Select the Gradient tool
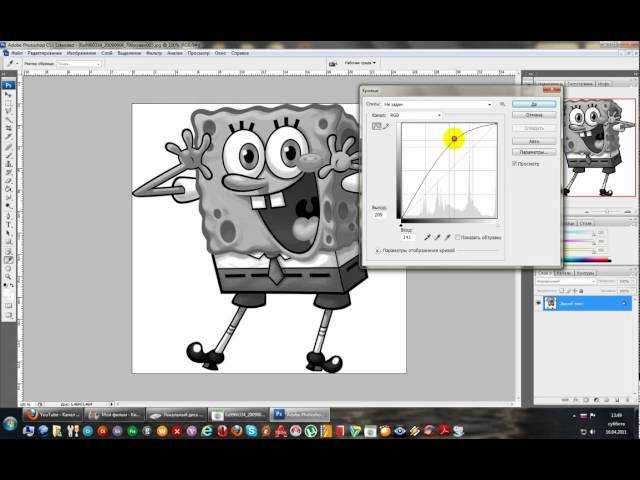Screen dimensions: 640x480 coord(8,190)
